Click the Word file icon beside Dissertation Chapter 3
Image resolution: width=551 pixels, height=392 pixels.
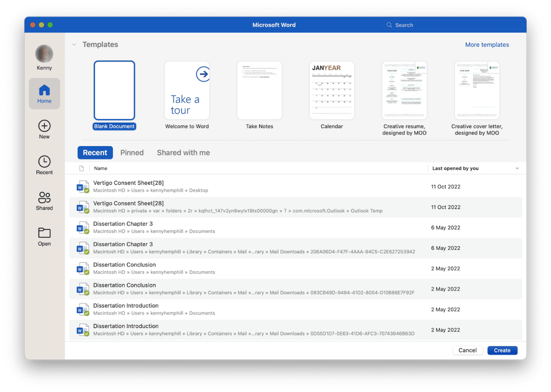coord(82,228)
